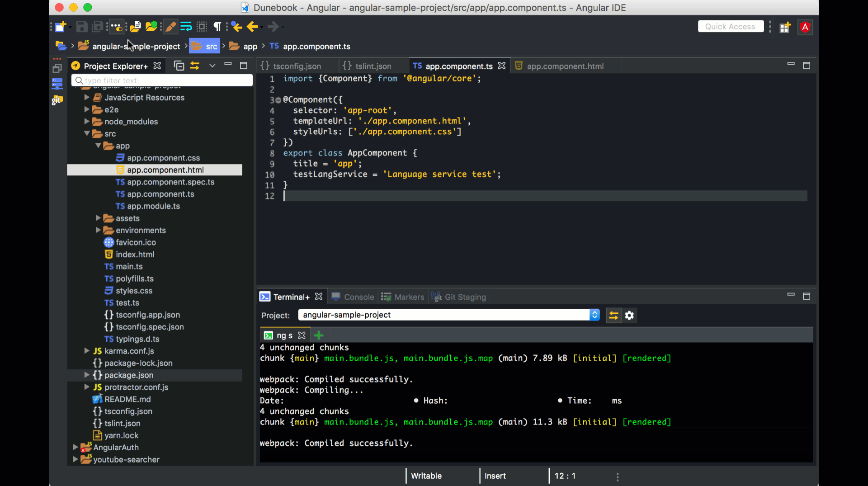
Task: Expand the assets folder
Action: coord(98,218)
